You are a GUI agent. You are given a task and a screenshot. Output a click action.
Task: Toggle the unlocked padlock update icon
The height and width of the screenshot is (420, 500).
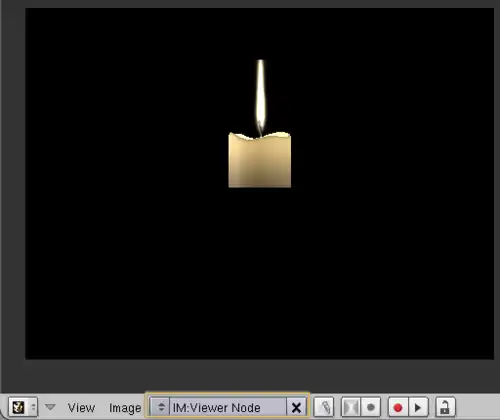tap(445, 407)
